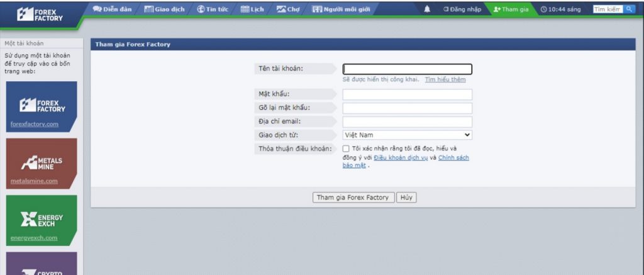Click the Forex Factory logo in header
The height and width of the screenshot is (275, 644).
41,14
